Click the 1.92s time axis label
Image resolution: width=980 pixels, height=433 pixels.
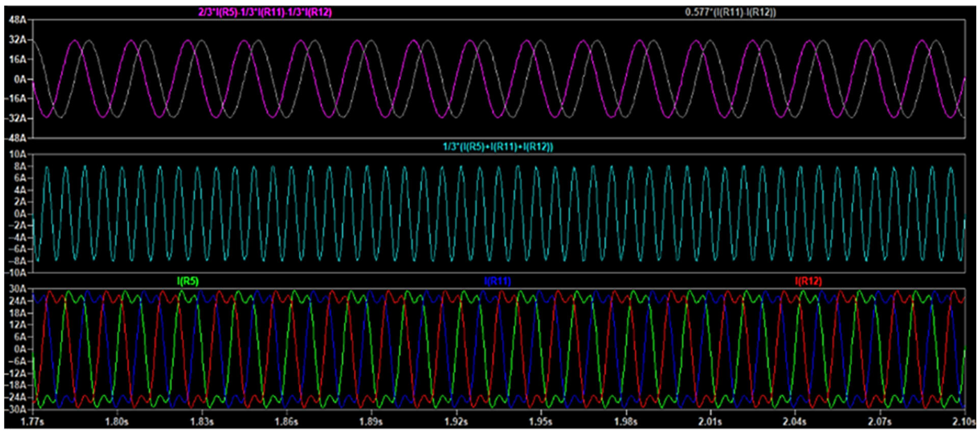pyautogui.click(x=456, y=422)
